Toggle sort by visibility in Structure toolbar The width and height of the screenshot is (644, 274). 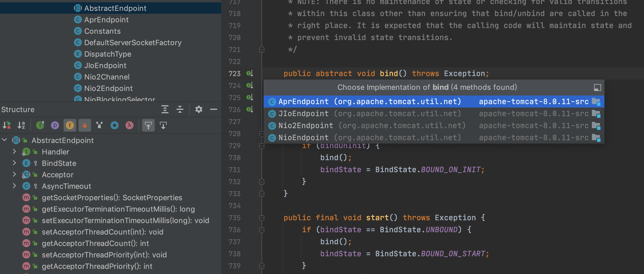7,125
